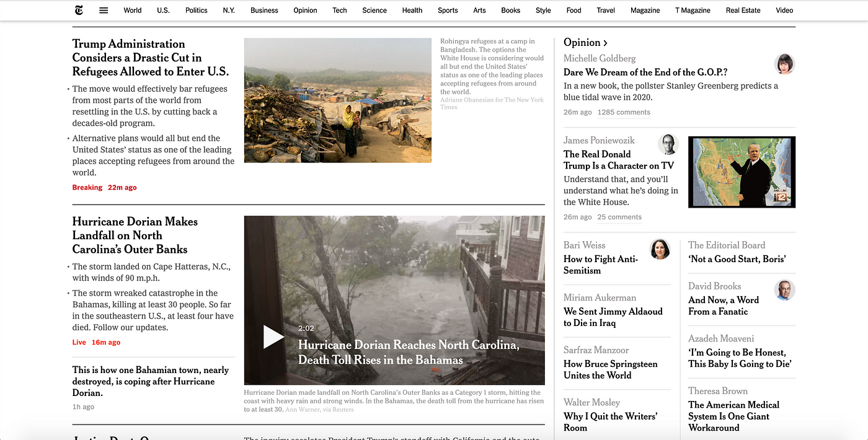The image size is (868, 440).
Task: Click the Theresa Brown byline
Action: click(718, 391)
